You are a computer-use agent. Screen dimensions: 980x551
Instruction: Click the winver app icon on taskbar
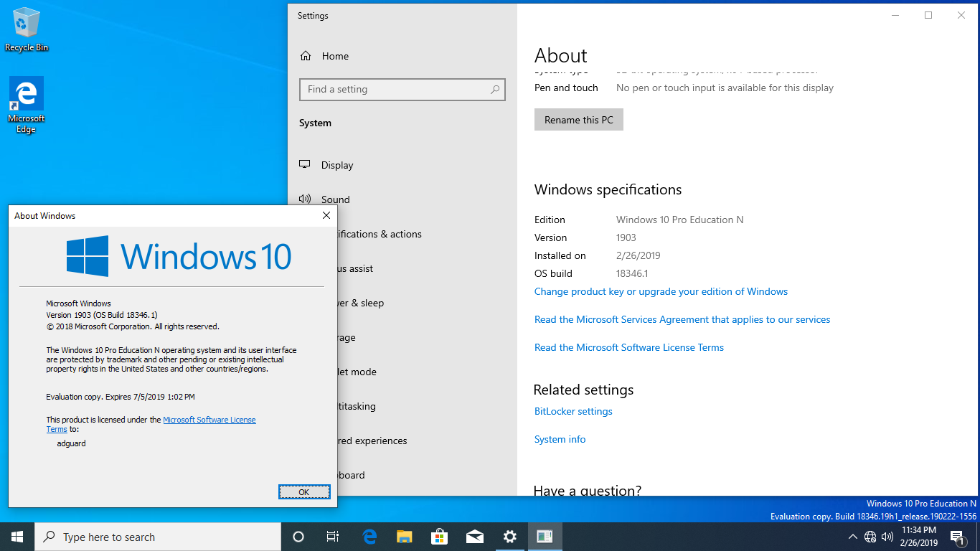click(x=545, y=537)
